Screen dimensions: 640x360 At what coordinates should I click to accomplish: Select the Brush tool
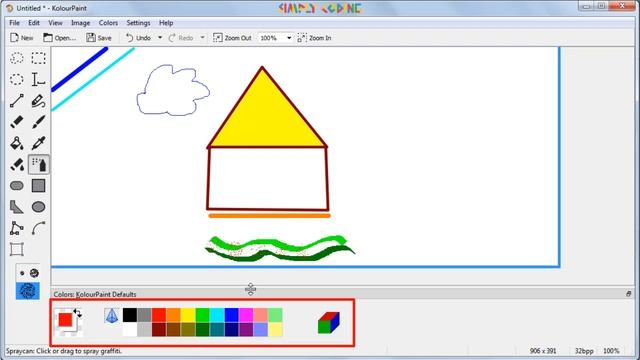coord(38,122)
